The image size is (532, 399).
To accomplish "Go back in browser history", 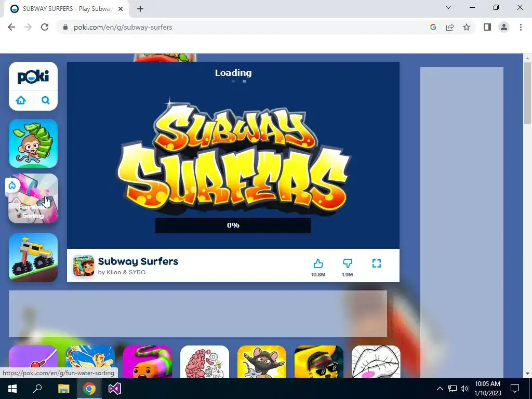I will (11, 27).
